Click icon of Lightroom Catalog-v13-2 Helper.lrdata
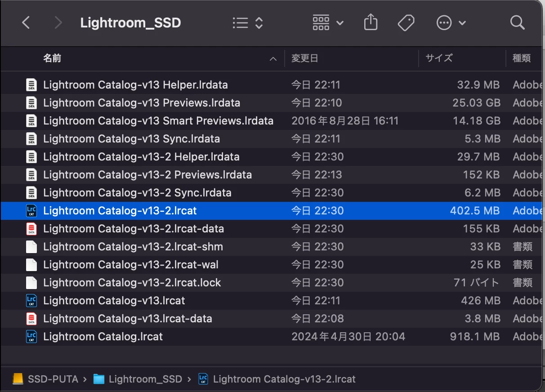The width and height of the screenshot is (545, 392). click(31, 157)
